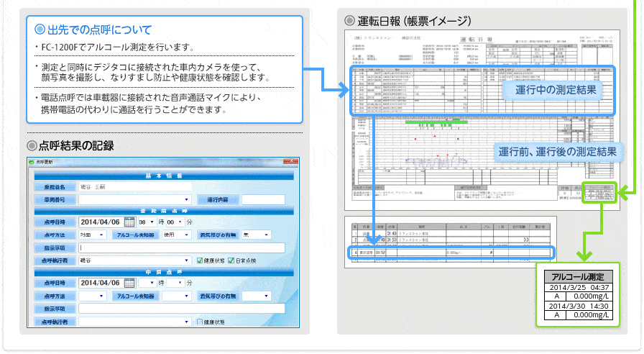Click the 乗務員名 label button
The width and height of the screenshot is (644, 354).
pyautogui.click(x=55, y=187)
